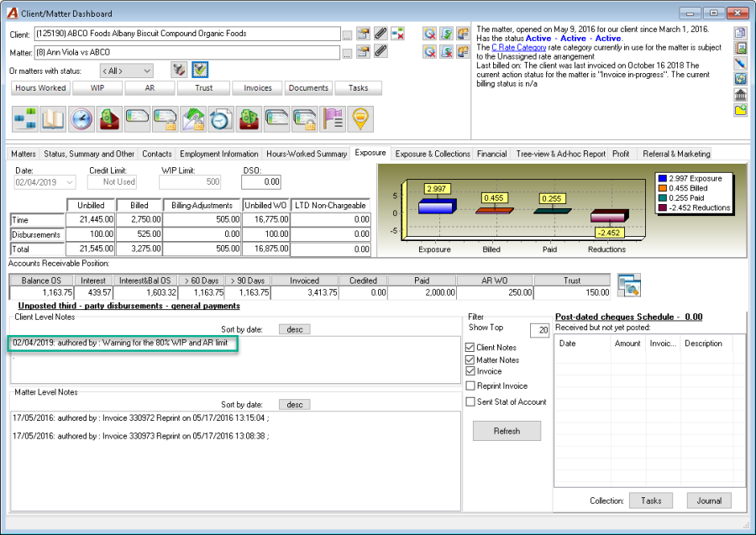Click the icon right of the Trust balance

pos(628,286)
